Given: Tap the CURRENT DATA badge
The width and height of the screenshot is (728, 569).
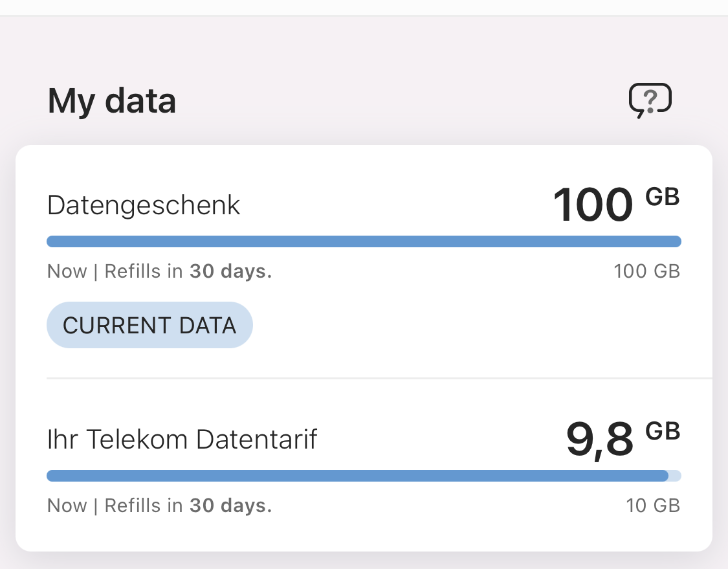Looking at the screenshot, I should click(x=149, y=325).
